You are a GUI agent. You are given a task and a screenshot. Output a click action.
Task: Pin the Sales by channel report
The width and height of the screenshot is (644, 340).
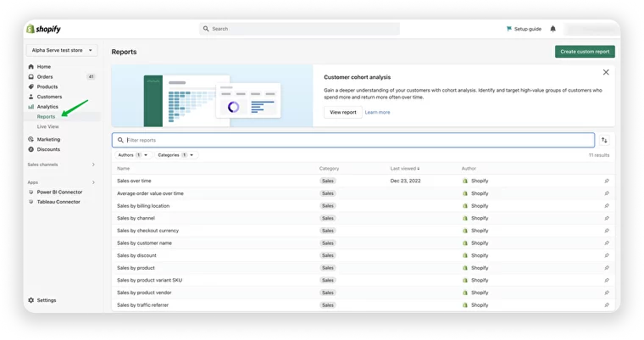[x=607, y=218]
